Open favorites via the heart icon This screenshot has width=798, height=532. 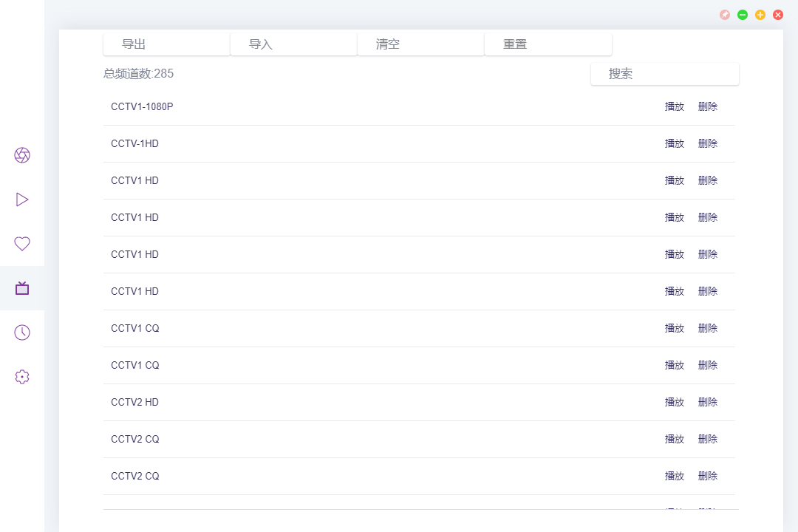coord(22,244)
